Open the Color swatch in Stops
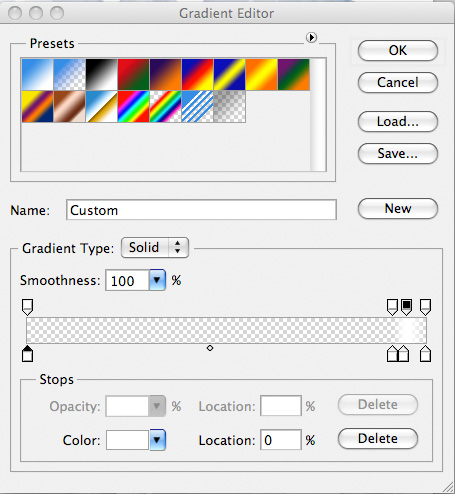 (127, 440)
